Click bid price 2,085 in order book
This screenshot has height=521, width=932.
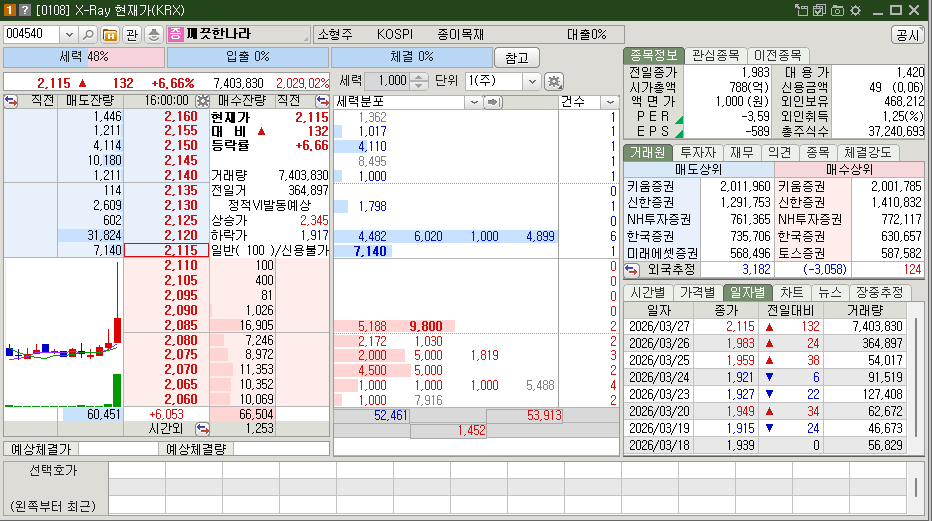point(181,325)
